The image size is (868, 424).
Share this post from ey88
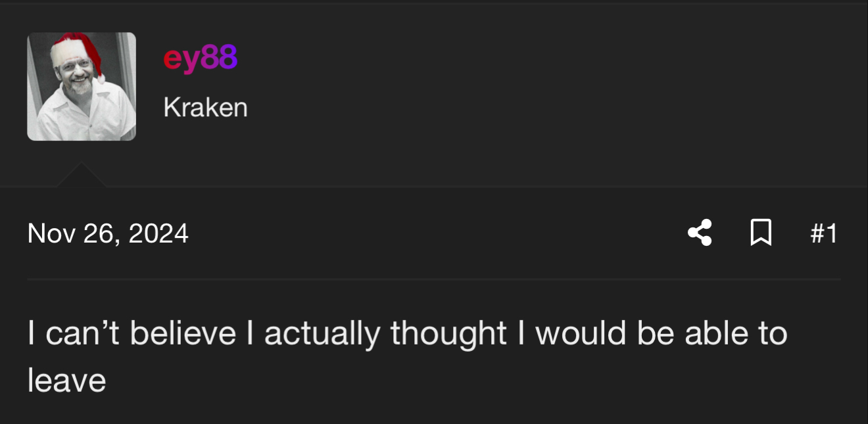click(700, 233)
